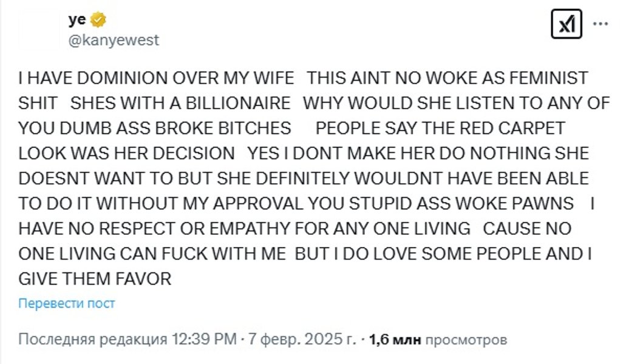Open the Grok xAI explain icon

pyautogui.click(x=566, y=25)
